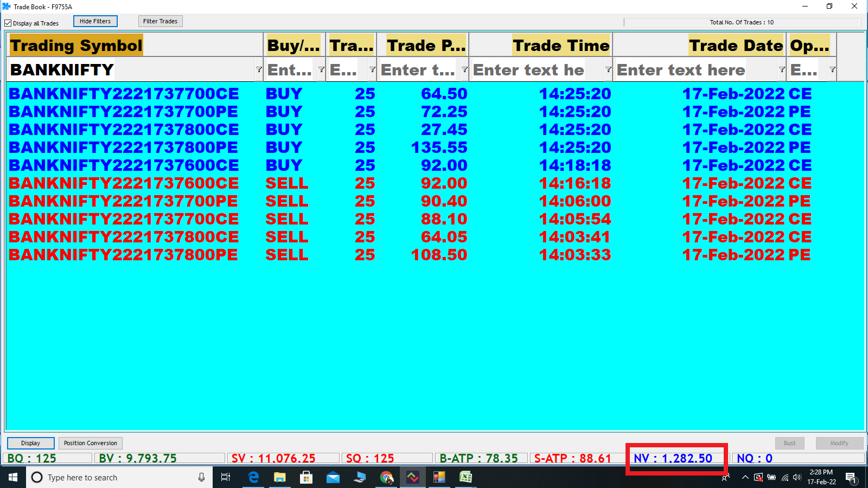
Task: Click the trade price 64.05 cell
Action: 444,237
